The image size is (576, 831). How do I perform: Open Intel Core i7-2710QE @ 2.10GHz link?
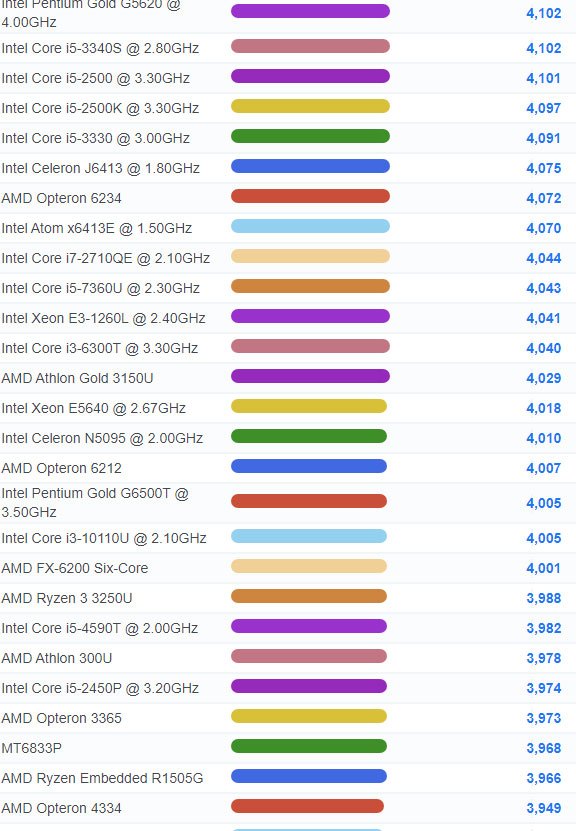click(x=105, y=259)
